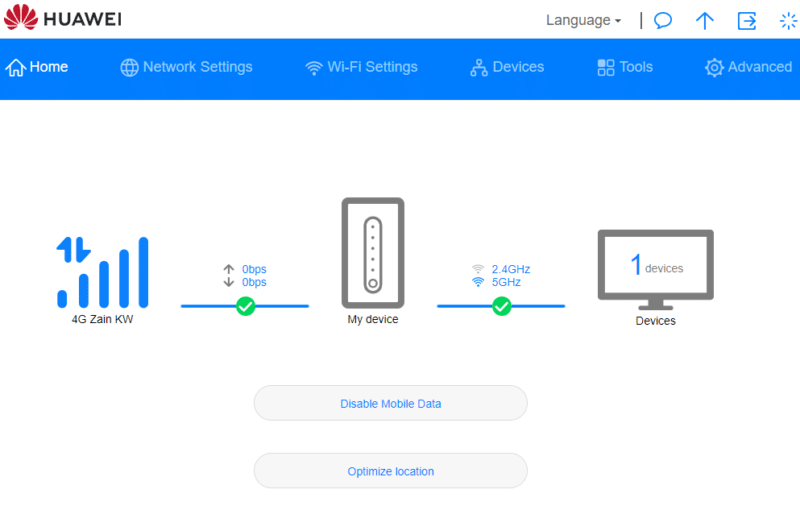Click the green checkmark on Wi-Fi connection
Viewport: 800px width, 506px height.
click(x=502, y=306)
